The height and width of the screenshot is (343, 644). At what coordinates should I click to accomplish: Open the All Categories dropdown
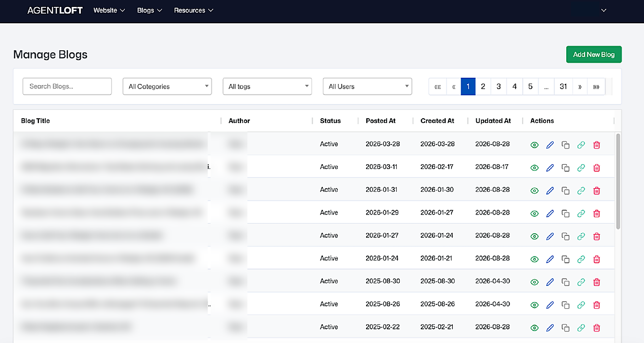pos(167,86)
